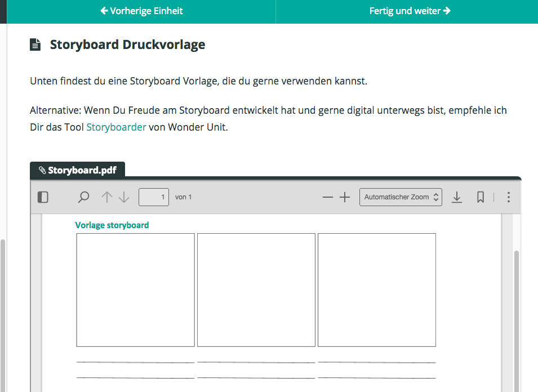This screenshot has width=538, height=392.
Task: Proceed using Fertig und weiter
Action: (x=410, y=11)
